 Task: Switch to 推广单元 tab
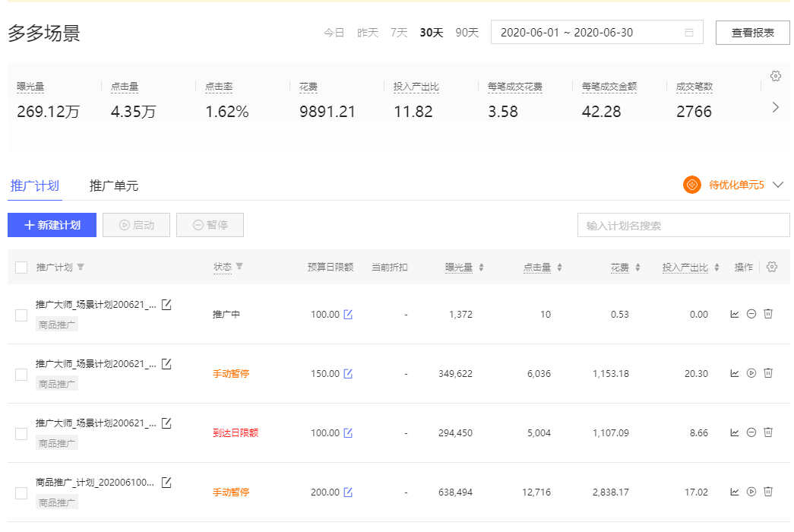click(x=114, y=185)
